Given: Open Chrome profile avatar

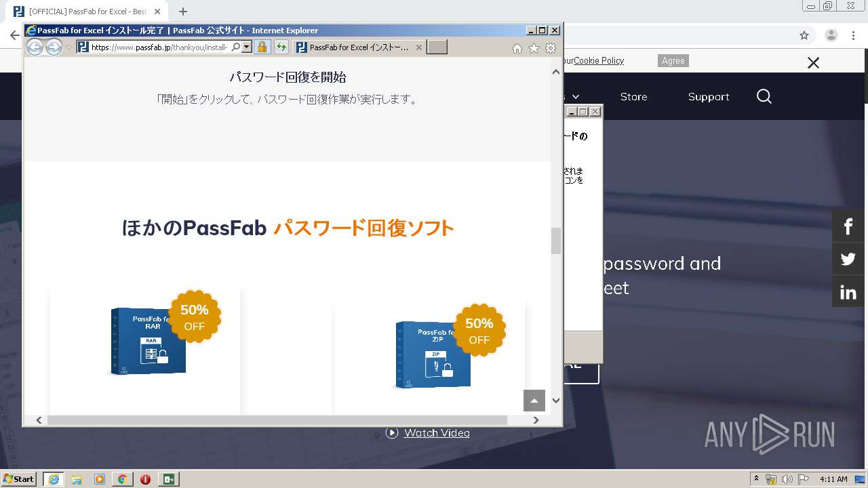Looking at the screenshot, I should [831, 35].
